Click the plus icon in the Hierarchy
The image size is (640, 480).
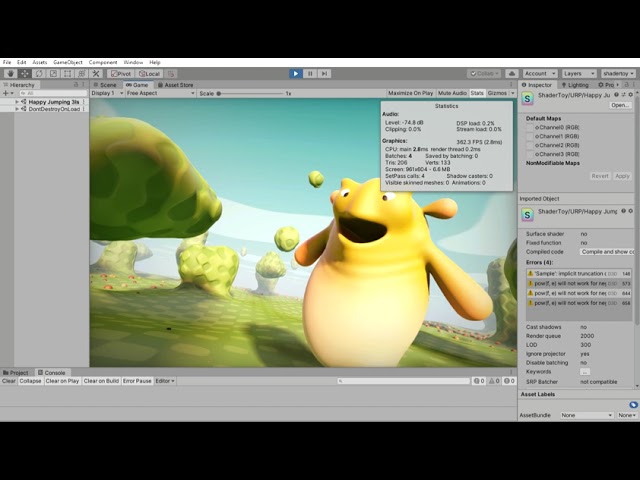tap(6, 93)
